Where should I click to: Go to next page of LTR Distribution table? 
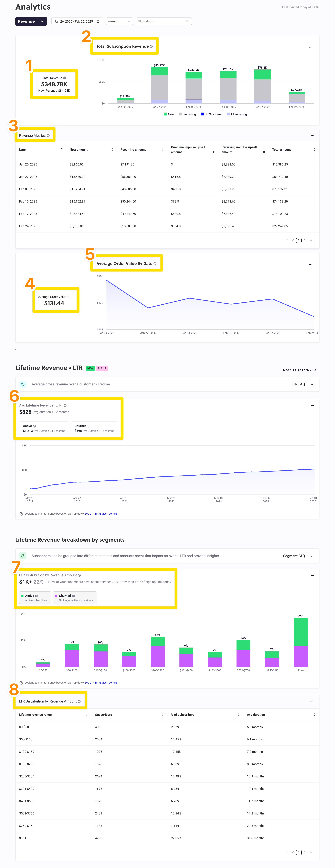click(x=305, y=853)
